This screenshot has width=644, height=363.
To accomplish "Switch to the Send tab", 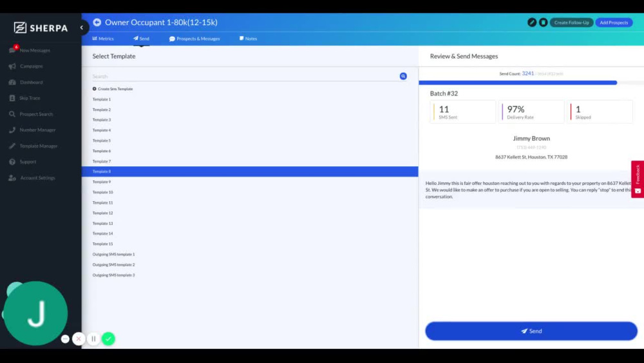I will pos(141,39).
